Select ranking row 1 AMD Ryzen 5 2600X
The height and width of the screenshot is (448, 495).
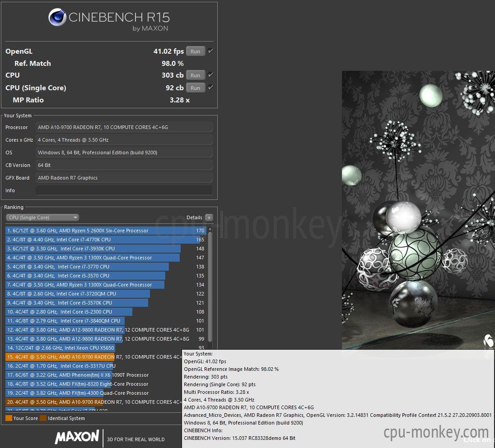point(106,231)
